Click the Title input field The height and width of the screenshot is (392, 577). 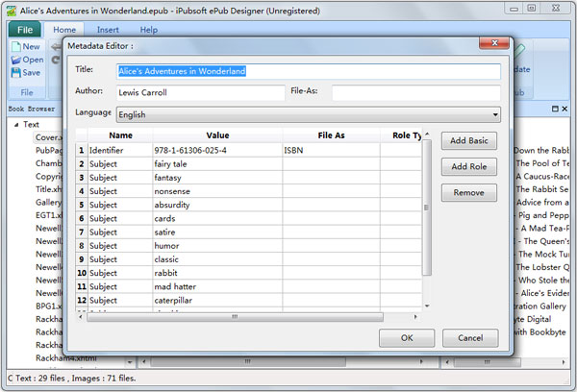[308, 71]
